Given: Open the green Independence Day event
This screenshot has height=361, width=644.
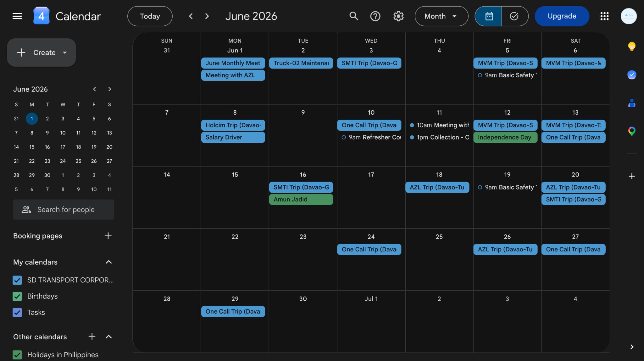Looking at the screenshot, I should tap(505, 137).
